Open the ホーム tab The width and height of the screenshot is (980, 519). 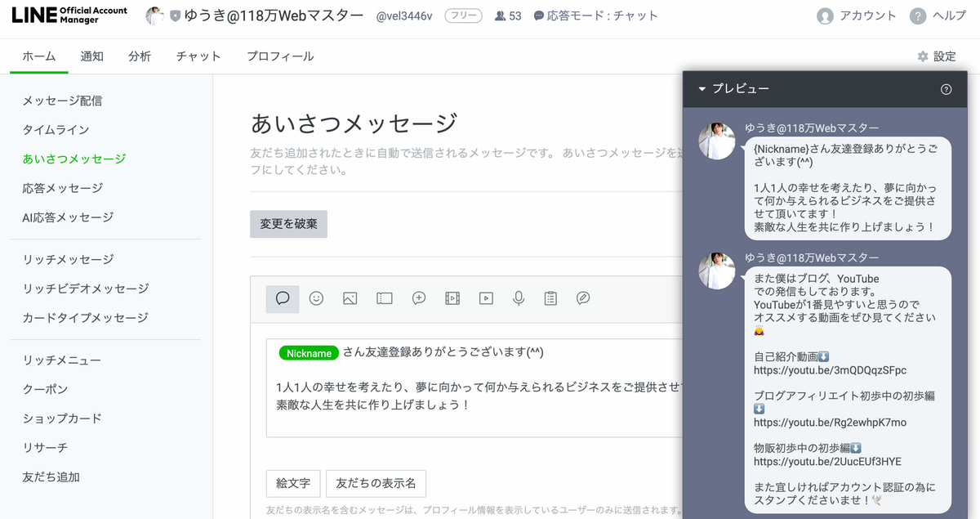(x=39, y=56)
